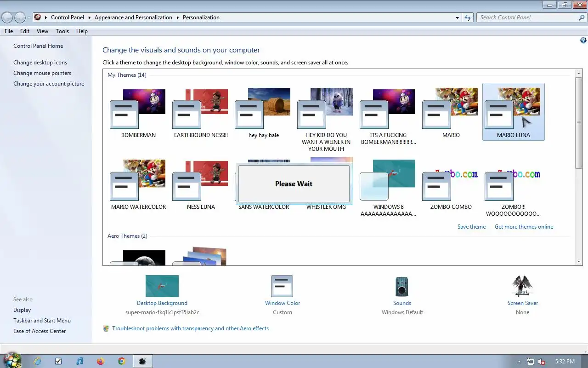
Task: Go forward with the Forward arrow button
Action: tap(20, 17)
